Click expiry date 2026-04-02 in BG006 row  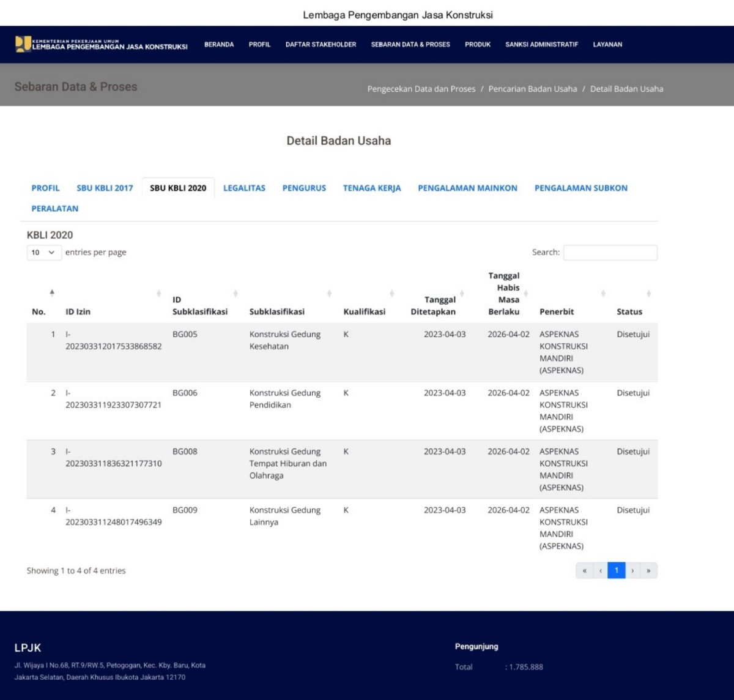click(x=508, y=393)
